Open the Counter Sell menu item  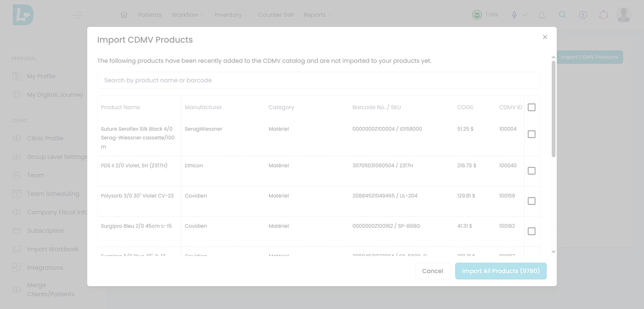pos(275,15)
